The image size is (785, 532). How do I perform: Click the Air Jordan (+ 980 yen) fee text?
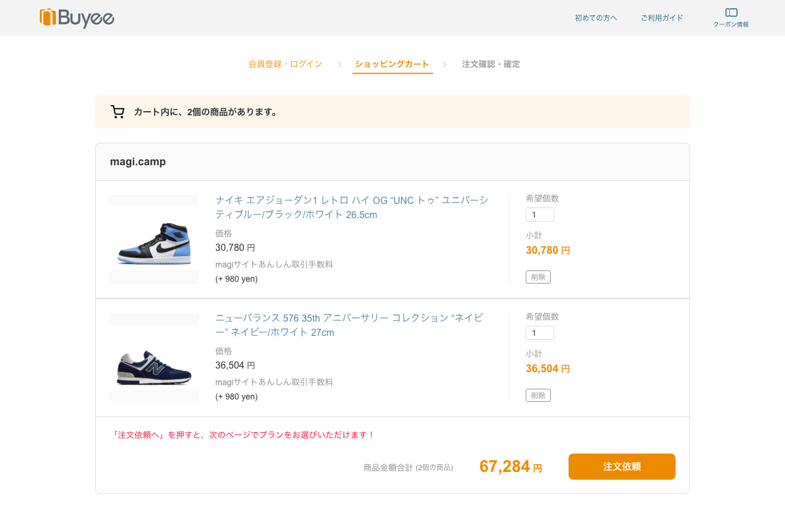(237, 279)
